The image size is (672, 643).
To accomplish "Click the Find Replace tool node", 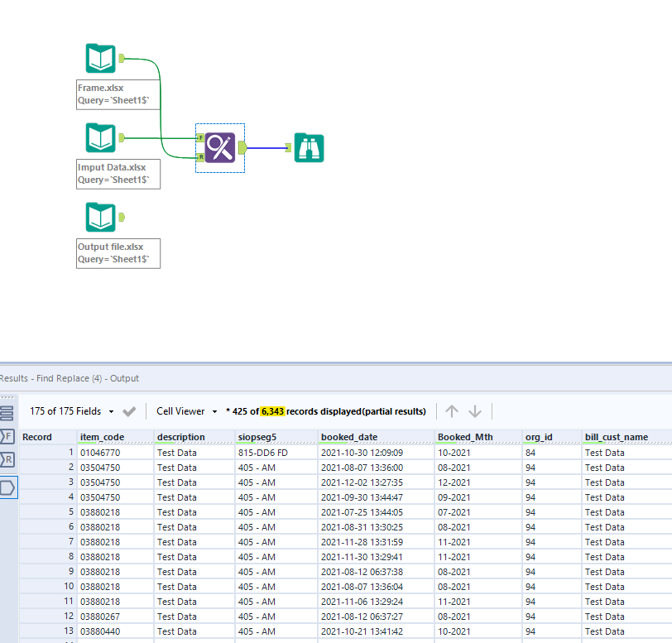I will tap(220, 148).
